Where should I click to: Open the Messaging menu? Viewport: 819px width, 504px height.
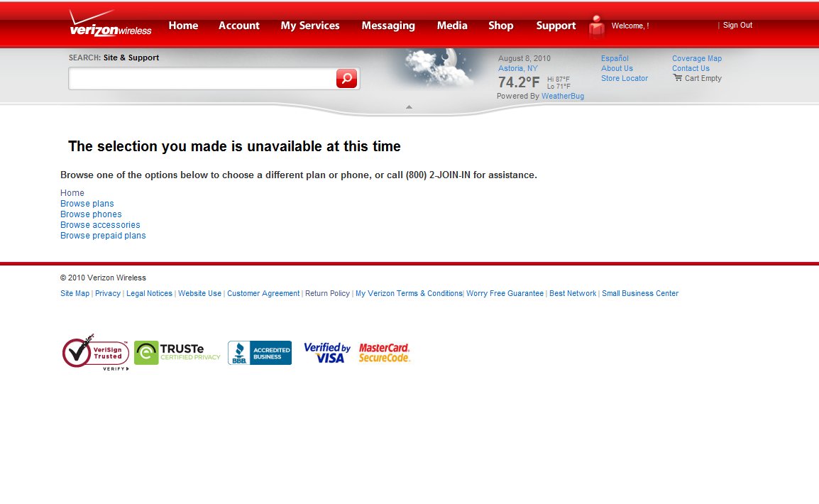coord(388,26)
